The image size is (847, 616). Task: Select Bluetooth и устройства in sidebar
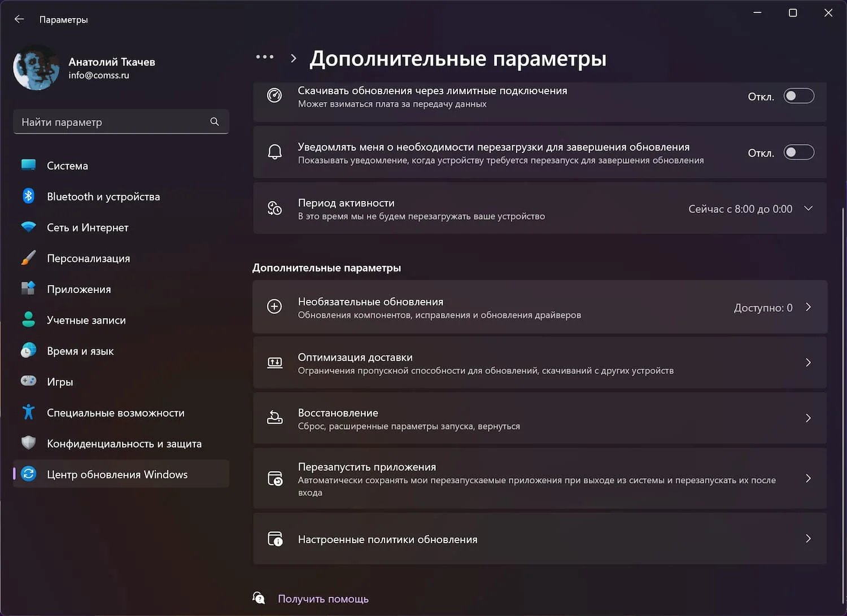pyautogui.click(x=103, y=196)
